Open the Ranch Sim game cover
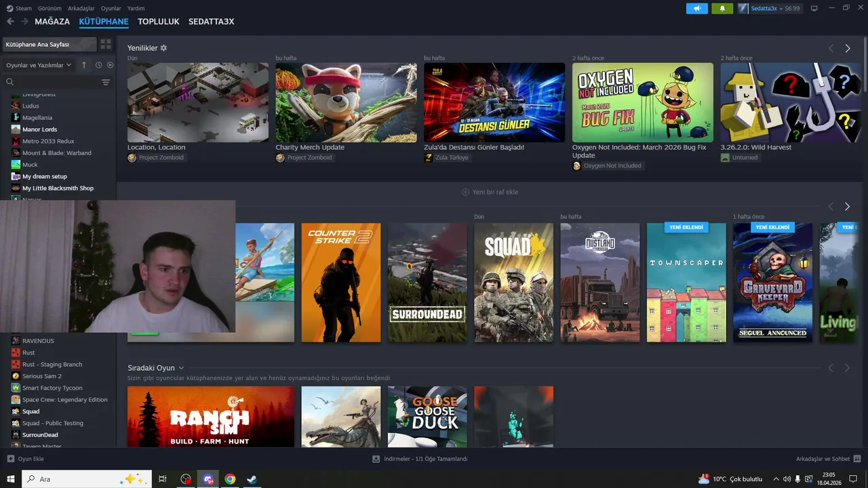868x488 pixels. tap(211, 417)
